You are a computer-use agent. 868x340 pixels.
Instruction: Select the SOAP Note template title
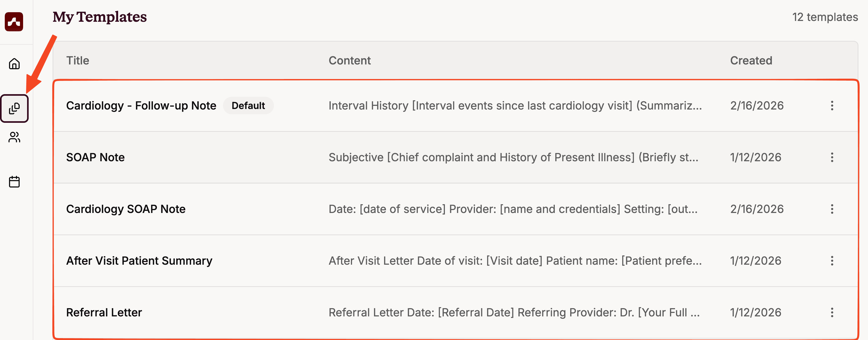point(95,158)
